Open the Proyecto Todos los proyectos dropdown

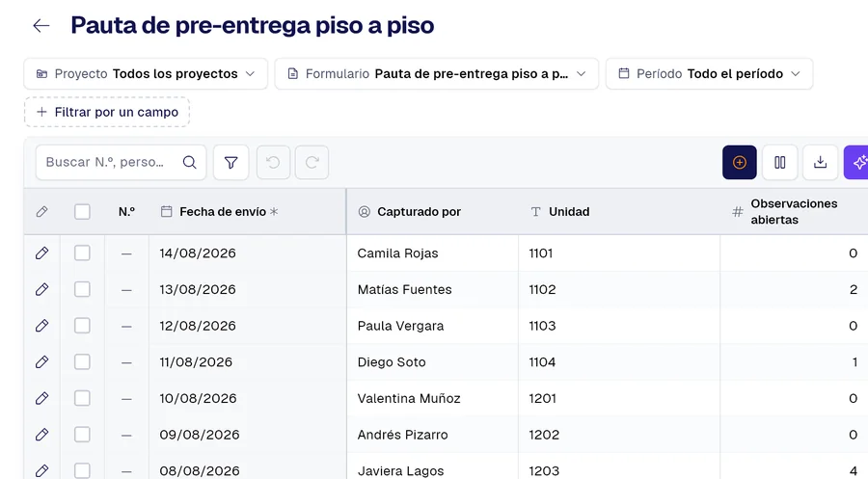tap(146, 73)
